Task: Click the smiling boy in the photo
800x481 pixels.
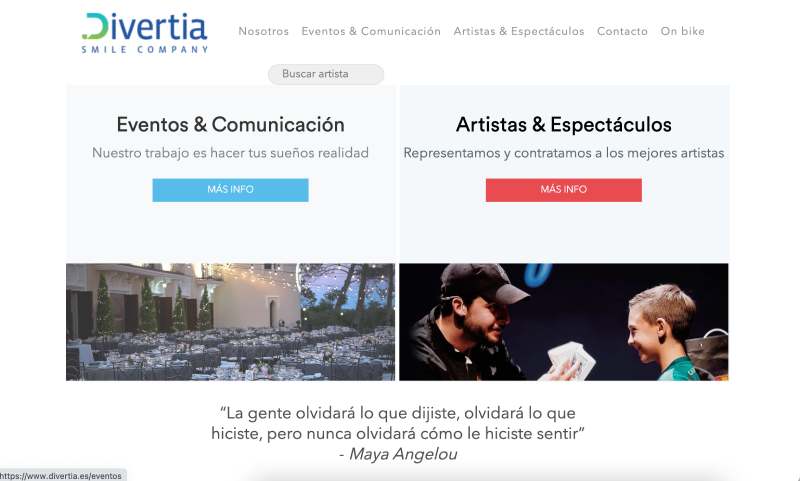Action: (663, 332)
